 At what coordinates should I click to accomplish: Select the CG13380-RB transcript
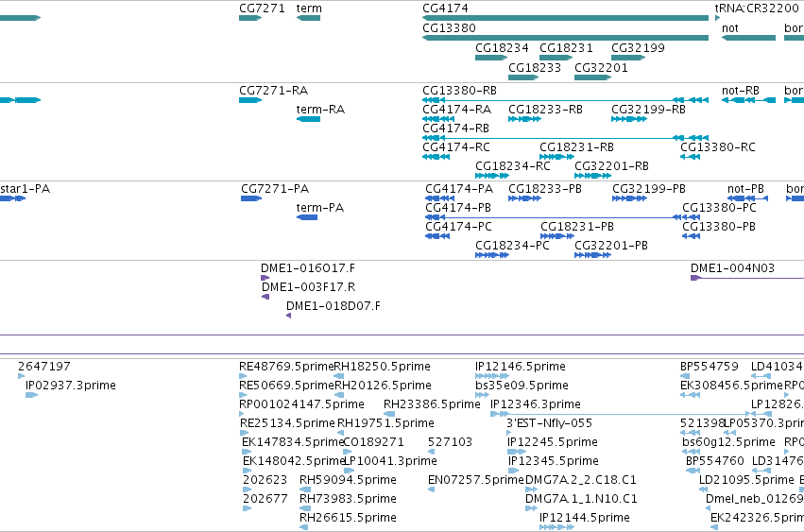pyautogui.click(x=566, y=100)
